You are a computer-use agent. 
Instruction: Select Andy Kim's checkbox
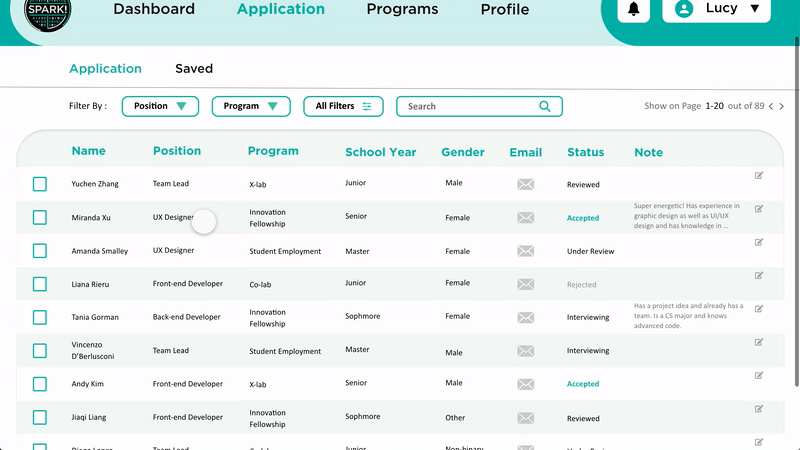point(40,384)
